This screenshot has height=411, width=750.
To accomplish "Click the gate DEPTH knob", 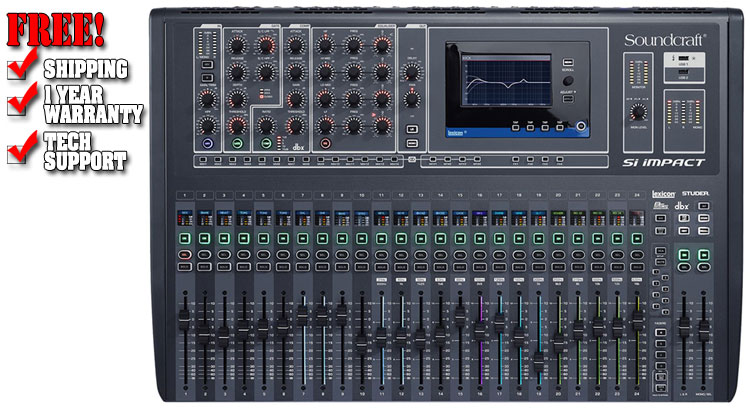I will click(237, 100).
